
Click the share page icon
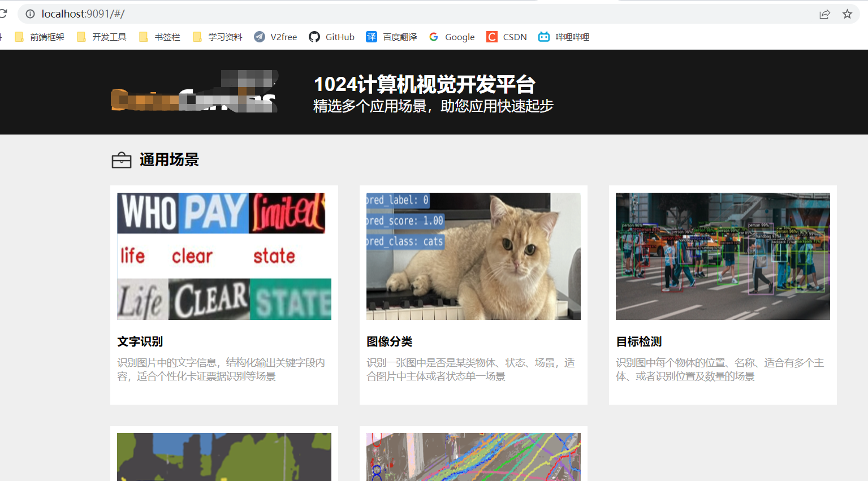pyautogui.click(x=824, y=14)
